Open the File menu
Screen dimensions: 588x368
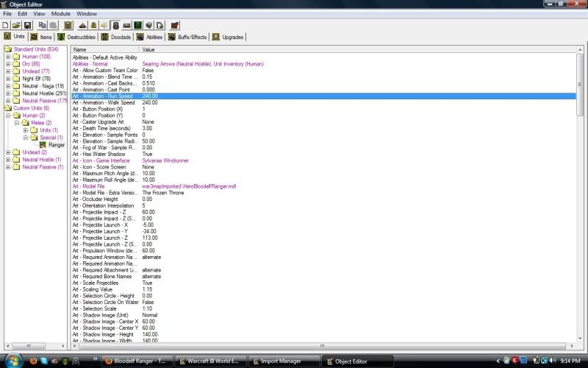(7, 13)
